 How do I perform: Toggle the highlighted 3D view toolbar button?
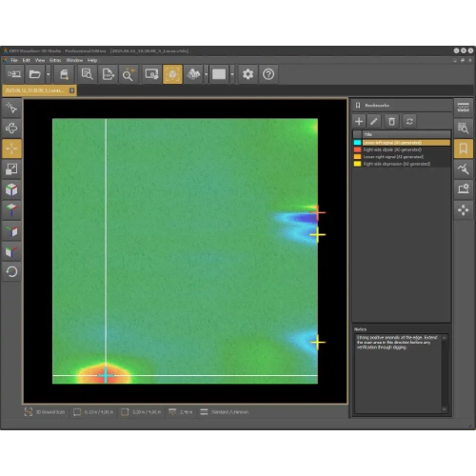172,74
